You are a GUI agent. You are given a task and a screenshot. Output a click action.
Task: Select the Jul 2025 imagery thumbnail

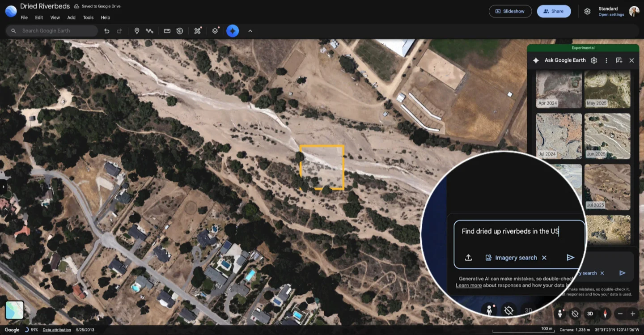coord(607,187)
